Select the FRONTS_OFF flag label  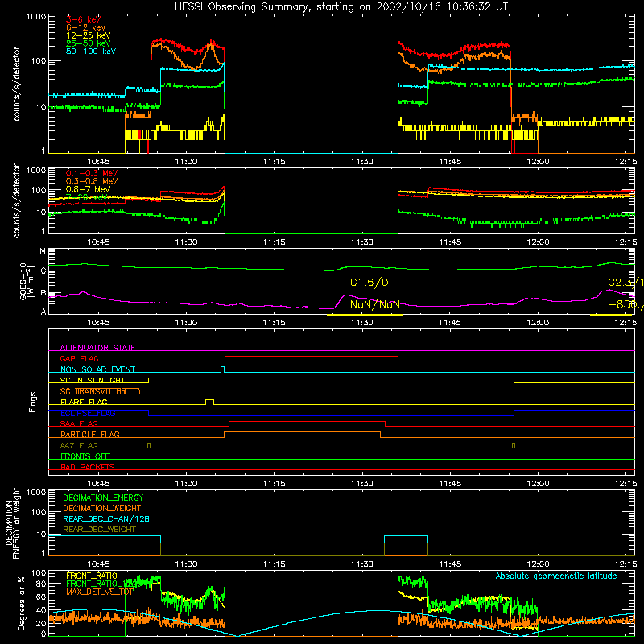coord(85,456)
